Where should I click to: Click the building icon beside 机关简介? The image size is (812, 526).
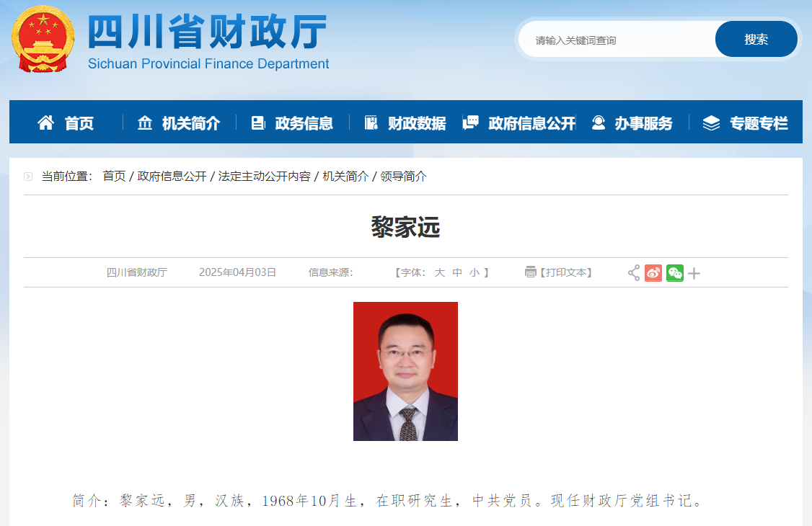click(x=145, y=122)
